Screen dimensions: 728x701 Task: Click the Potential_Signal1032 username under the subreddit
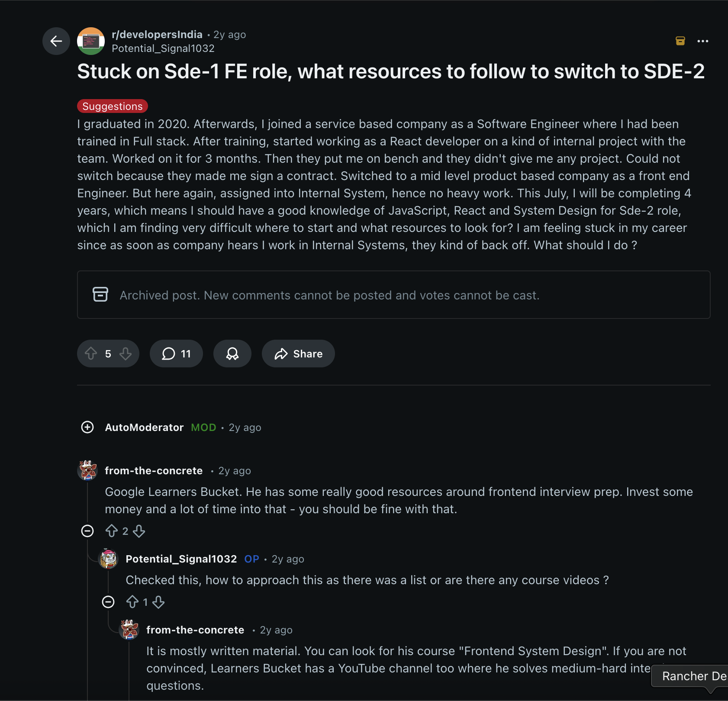point(163,48)
